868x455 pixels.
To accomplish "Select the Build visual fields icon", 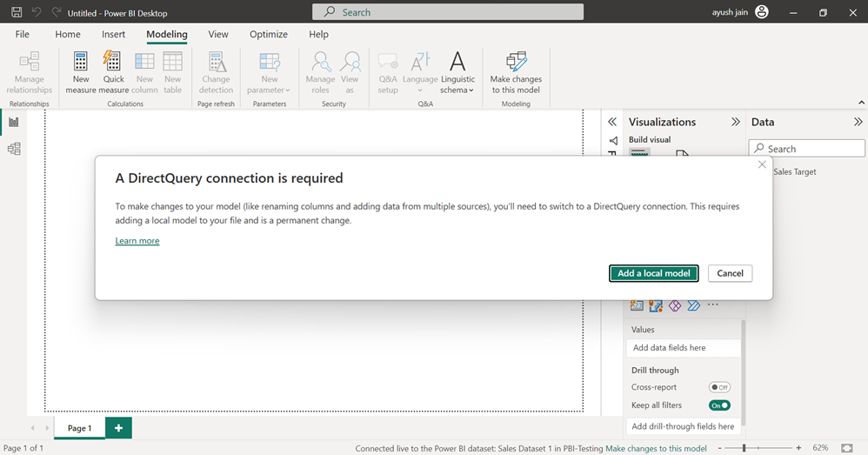I will (x=639, y=153).
